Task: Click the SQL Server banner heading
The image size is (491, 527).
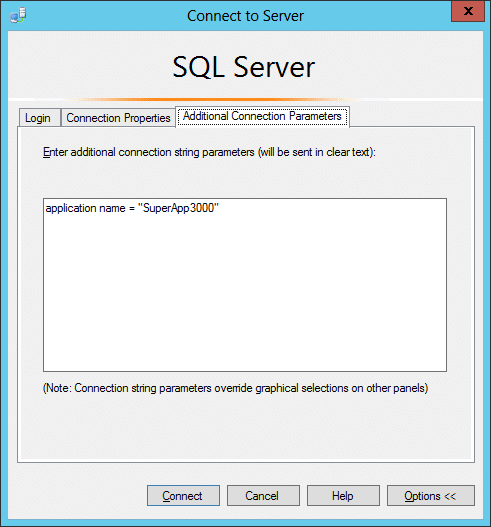Action: pyautogui.click(x=244, y=67)
